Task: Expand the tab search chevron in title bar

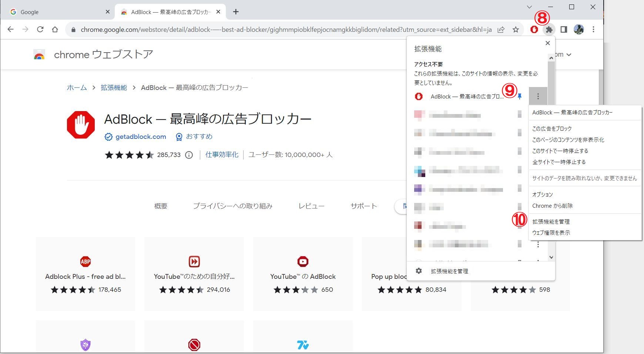Action: 529,7
